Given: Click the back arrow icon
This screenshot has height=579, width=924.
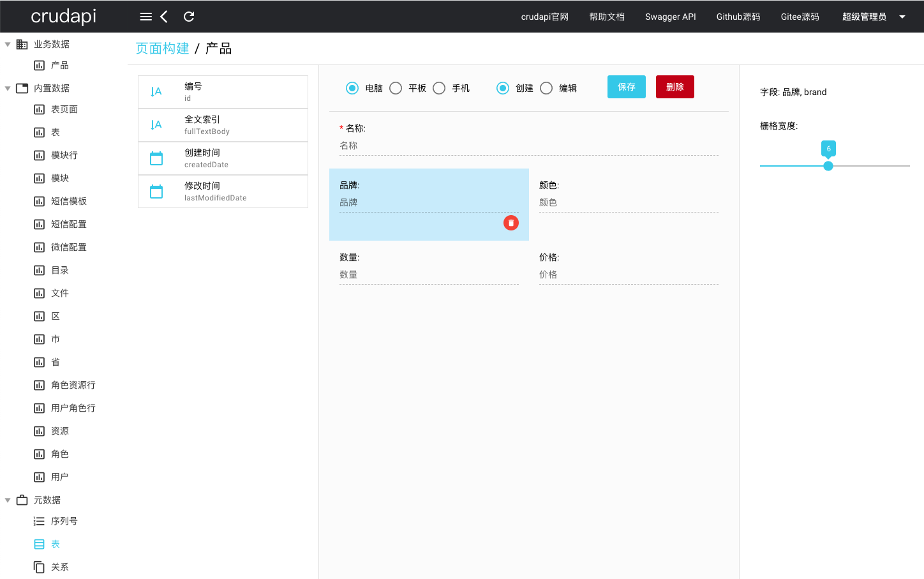Looking at the screenshot, I should (165, 17).
